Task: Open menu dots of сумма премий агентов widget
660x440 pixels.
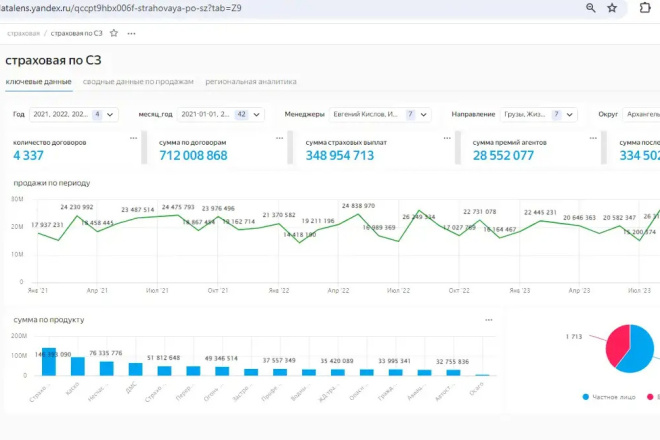Action: coord(593,138)
